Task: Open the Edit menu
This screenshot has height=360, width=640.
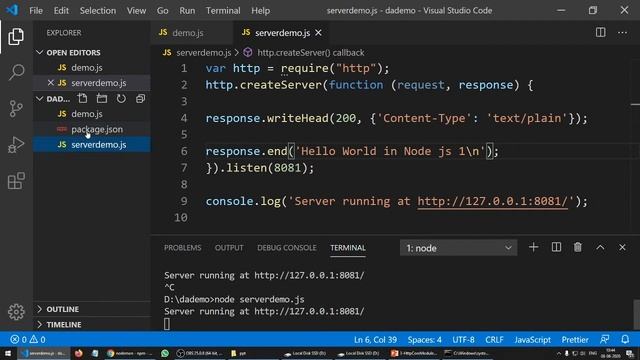Action: (x=61, y=10)
